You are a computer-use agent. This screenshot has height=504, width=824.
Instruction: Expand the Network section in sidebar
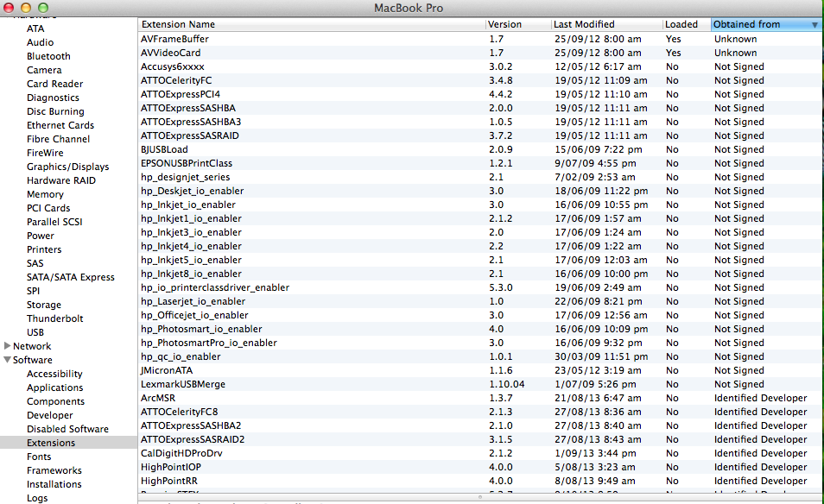pos(8,345)
